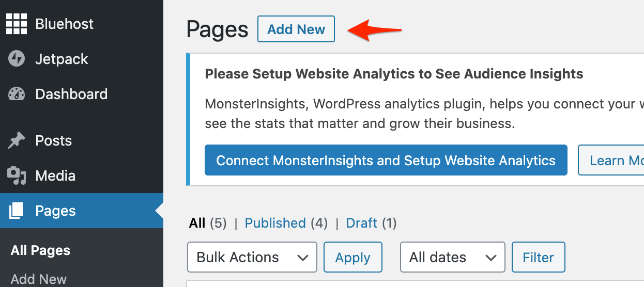Viewport: 644px width, 287px height.
Task: Click the Dashboard gauge icon
Action: (x=17, y=94)
